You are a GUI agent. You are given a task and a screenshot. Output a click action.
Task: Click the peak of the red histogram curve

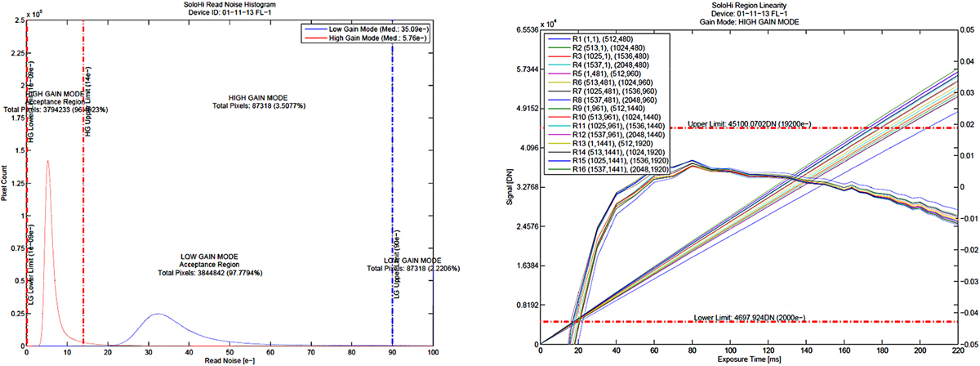click(47, 161)
